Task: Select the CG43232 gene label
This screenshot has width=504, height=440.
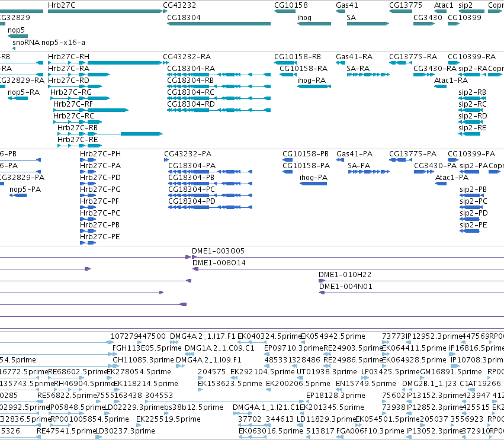Action: point(179,5)
